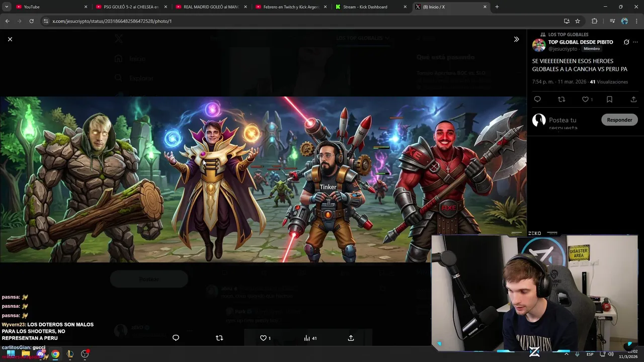Close the Stream - Kick Dashboard tab

405,7
